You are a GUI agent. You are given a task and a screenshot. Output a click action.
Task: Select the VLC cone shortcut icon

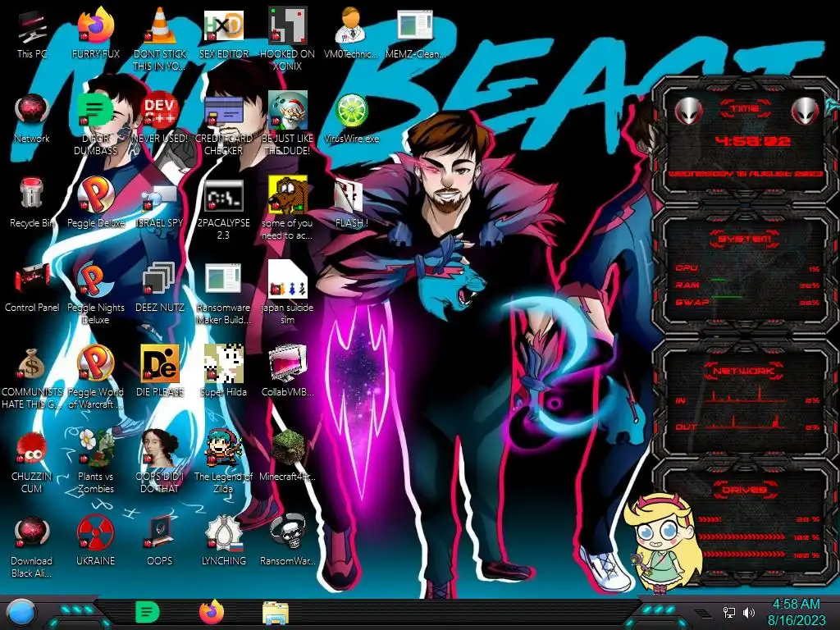160,25
